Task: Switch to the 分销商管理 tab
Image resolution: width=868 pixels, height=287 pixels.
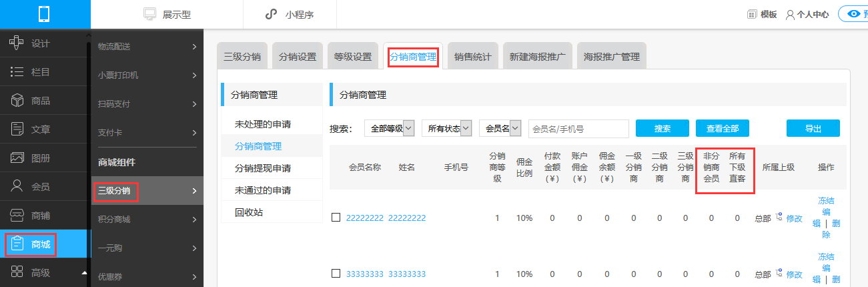Action: point(413,57)
